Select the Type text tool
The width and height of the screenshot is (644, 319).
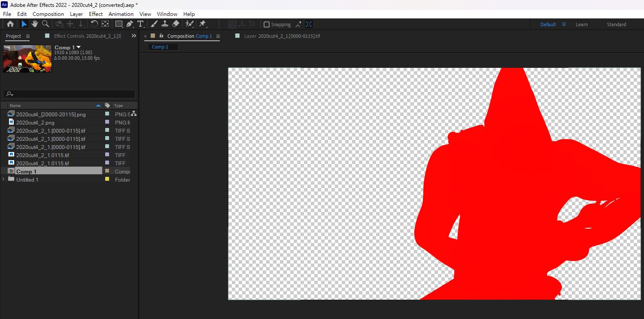[140, 24]
